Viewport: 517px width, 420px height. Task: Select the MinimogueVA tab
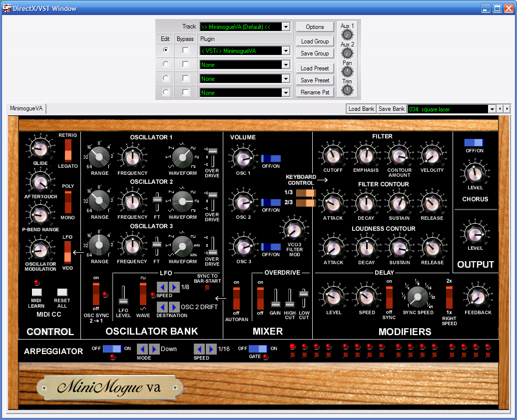tap(26, 108)
